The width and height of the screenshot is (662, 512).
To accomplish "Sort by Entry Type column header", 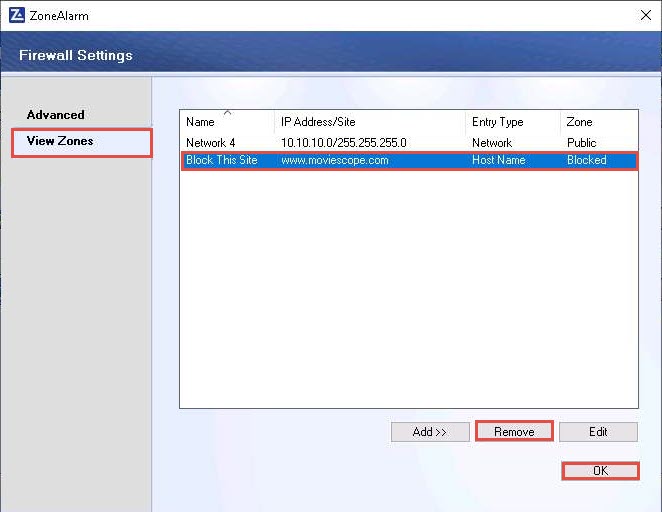I will click(513, 122).
